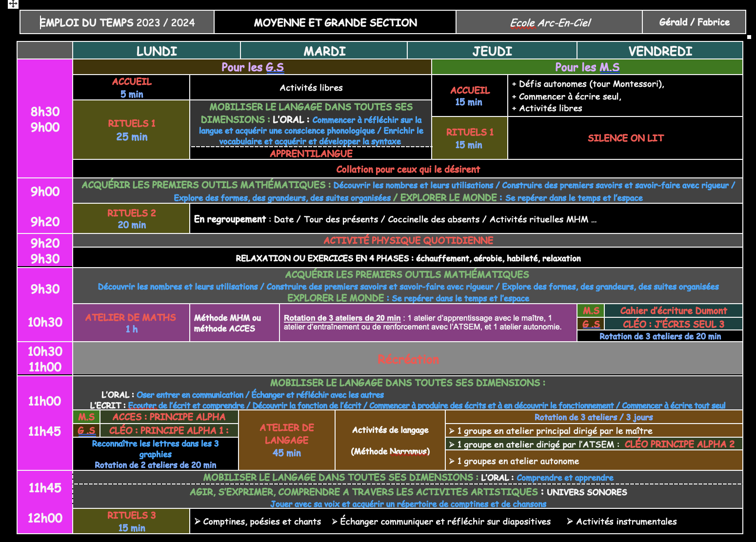Viewport: 756px width, 542px height.
Task: Select the "MOYENNE ET GRANDE SECTION" header cell
Action: [335, 22]
